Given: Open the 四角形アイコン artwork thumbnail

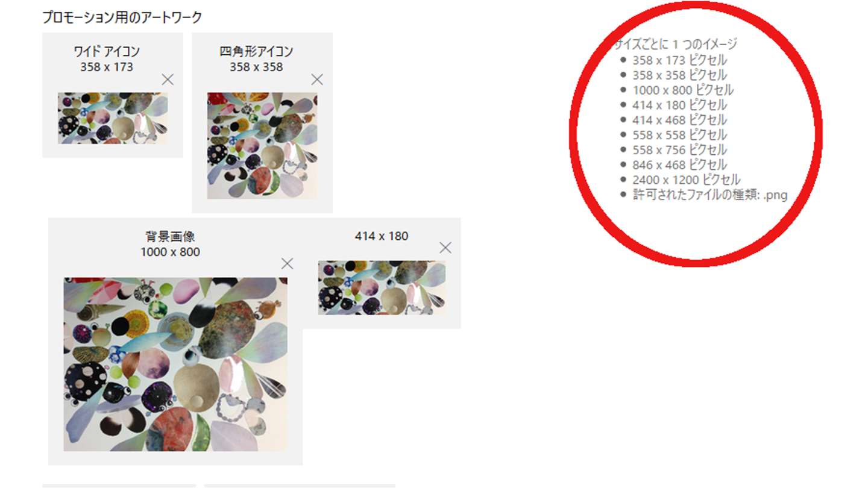Looking at the screenshot, I should coord(262,146).
